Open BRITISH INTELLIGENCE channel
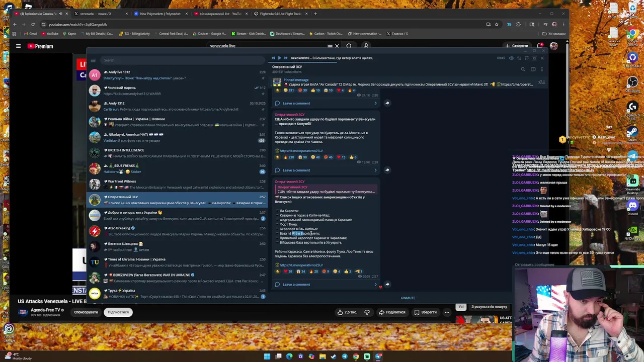 coord(176,153)
